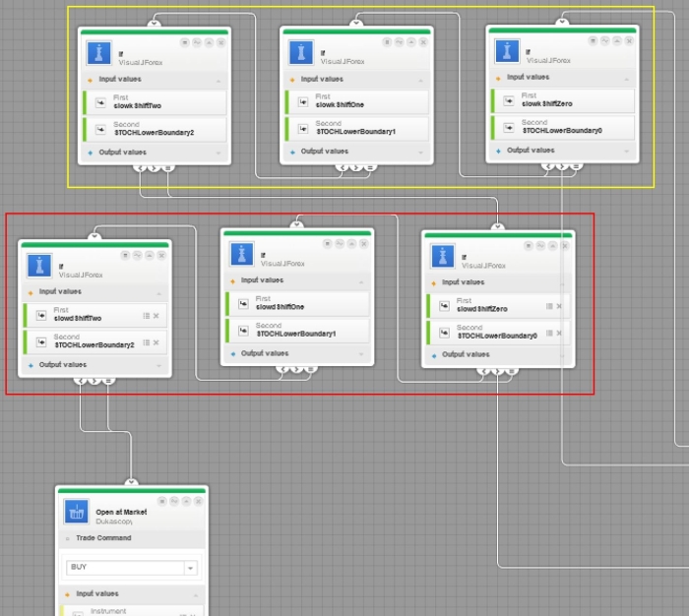This screenshot has height=616, width=689.
Task: Click the wave icon on the slowk ShiftTwo block
Action: click(197, 42)
